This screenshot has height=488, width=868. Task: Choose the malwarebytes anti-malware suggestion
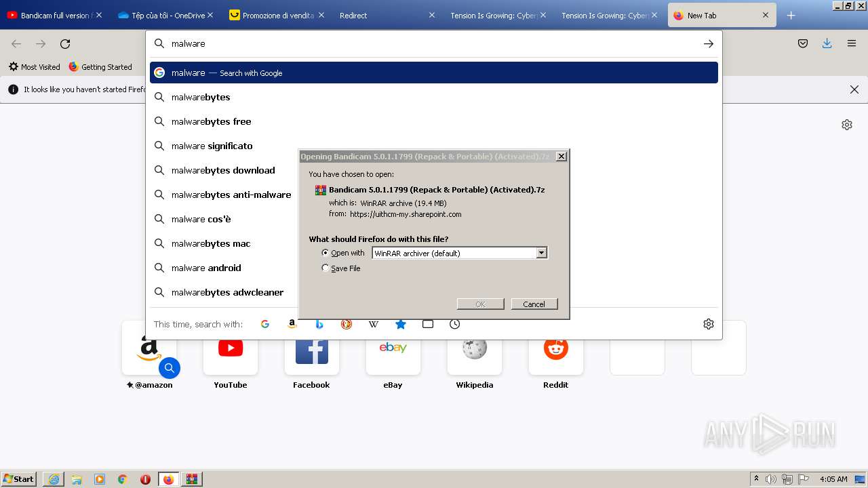434,195
